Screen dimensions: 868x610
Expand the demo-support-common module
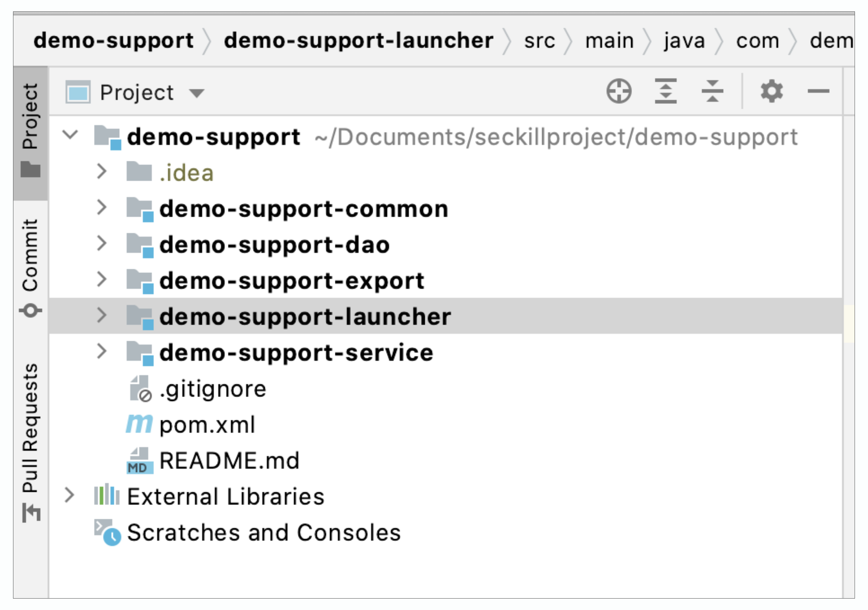point(102,208)
